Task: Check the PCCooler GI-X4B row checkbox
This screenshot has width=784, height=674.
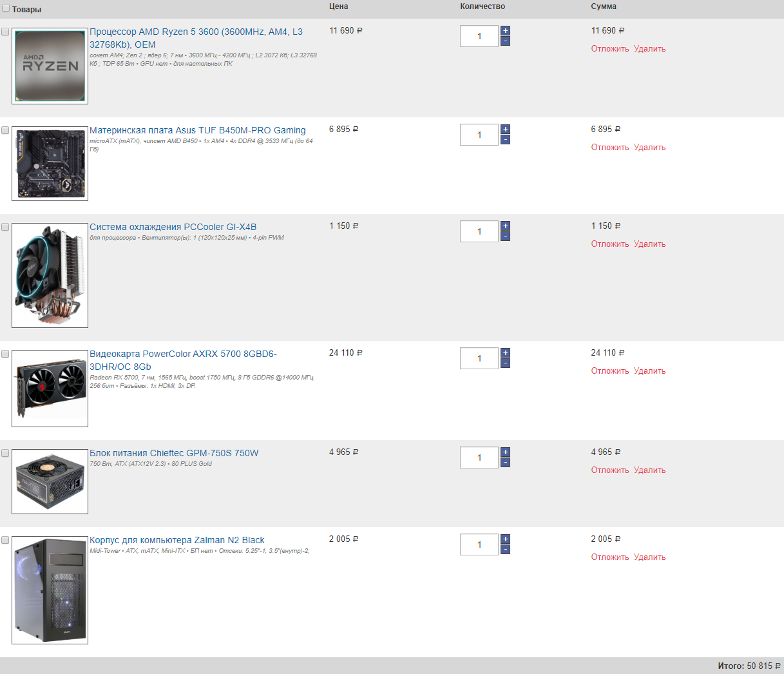Action: pos(5,227)
